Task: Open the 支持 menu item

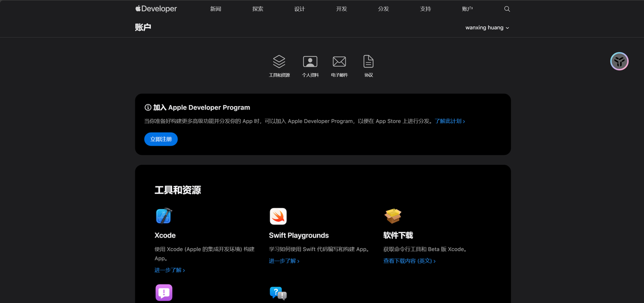Action: 426,9
